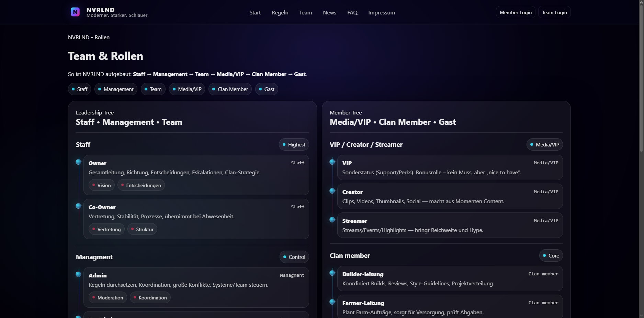Select the Staff filter chip
This screenshot has width=644, height=318.
tap(79, 89)
